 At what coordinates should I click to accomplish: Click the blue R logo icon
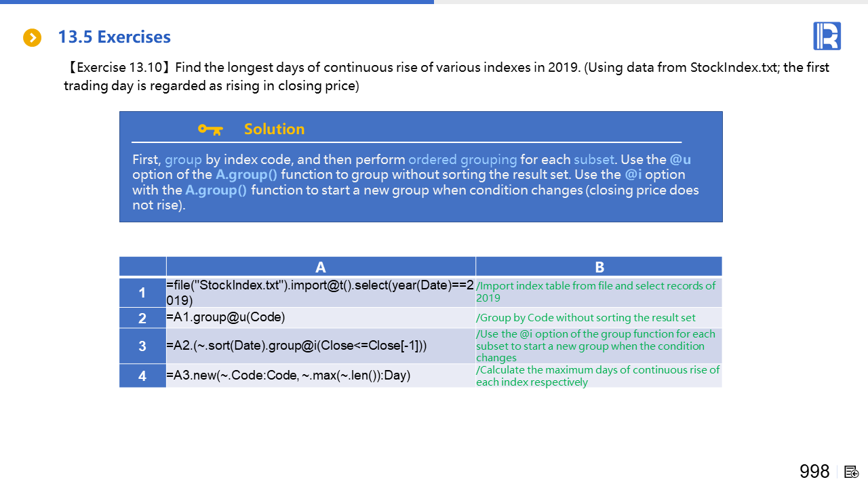[827, 36]
